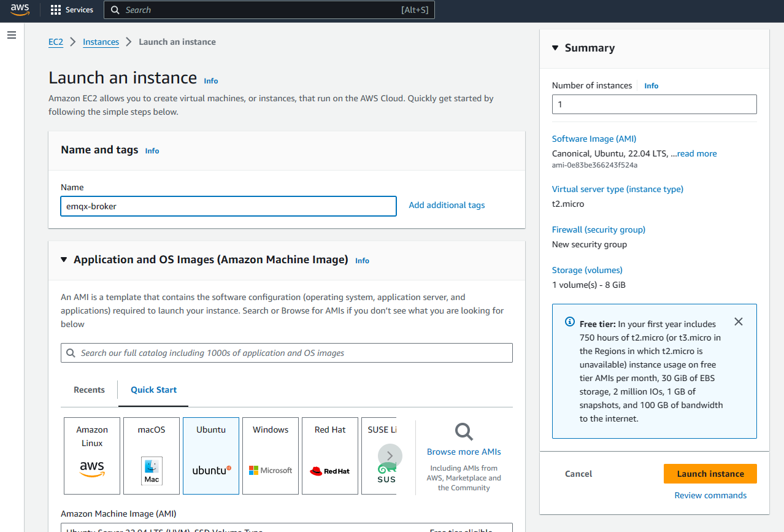Collapse the Summary panel triangle
The width and height of the screenshot is (784, 532).
pos(555,48)
